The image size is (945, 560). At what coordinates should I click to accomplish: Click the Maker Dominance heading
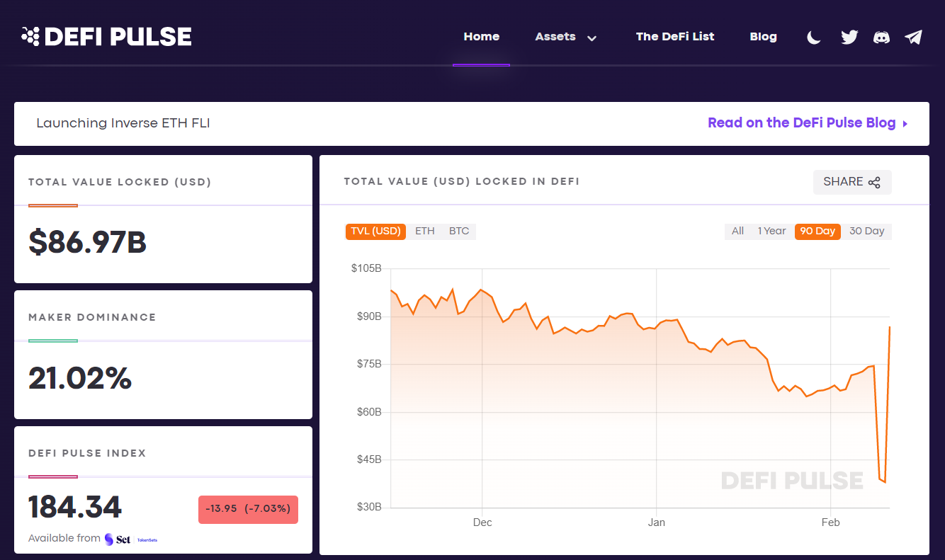(x=92, y=317)
